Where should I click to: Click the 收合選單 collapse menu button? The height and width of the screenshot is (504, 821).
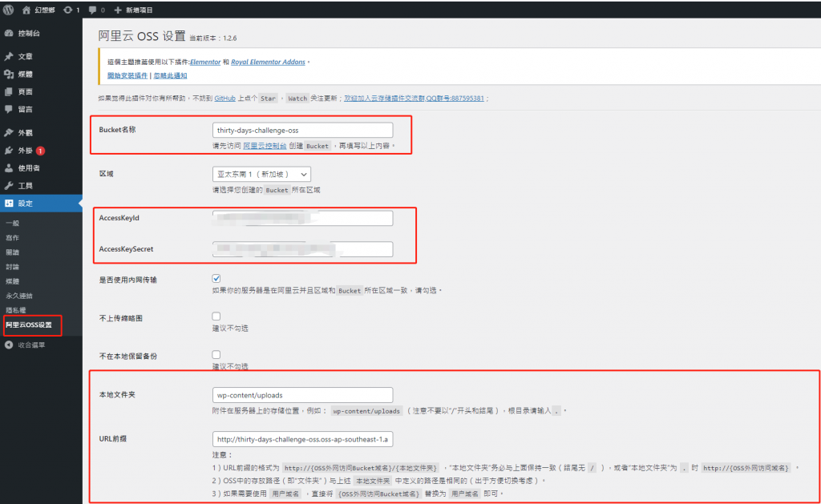(x=25, y=345)
